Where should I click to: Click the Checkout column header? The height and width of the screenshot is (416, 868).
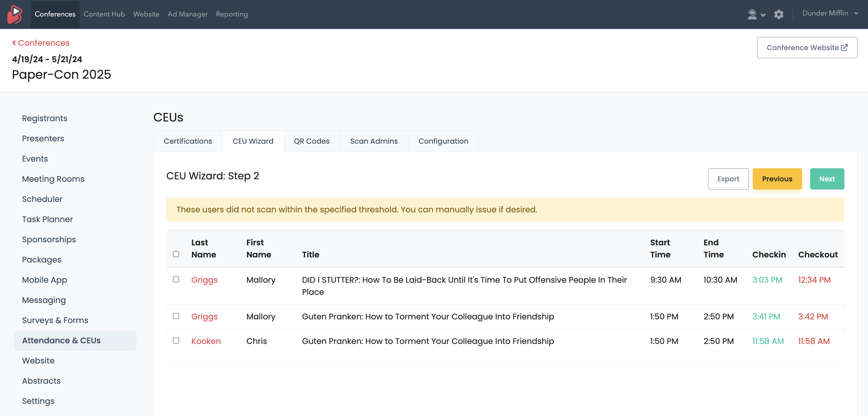[817, 255]
